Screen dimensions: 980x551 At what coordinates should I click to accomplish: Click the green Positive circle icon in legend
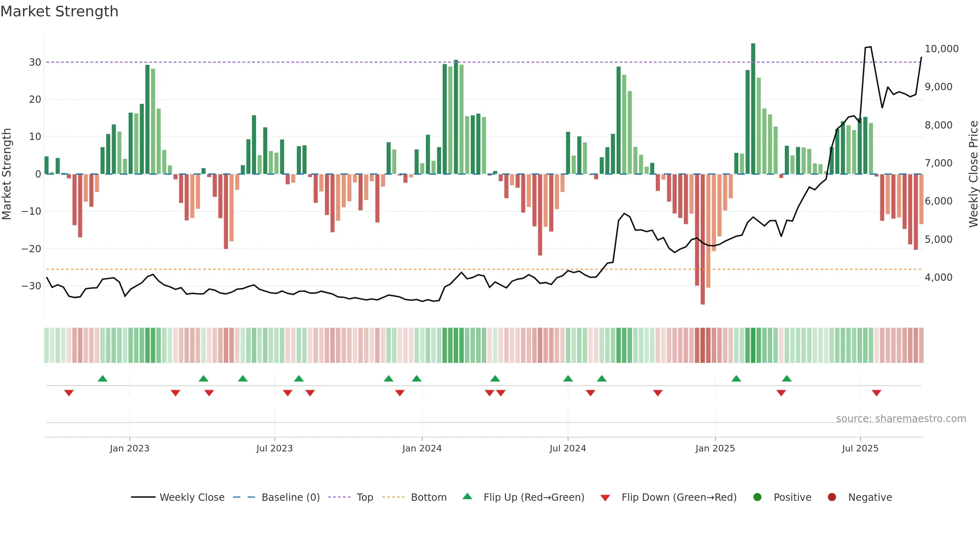point(757,497)
